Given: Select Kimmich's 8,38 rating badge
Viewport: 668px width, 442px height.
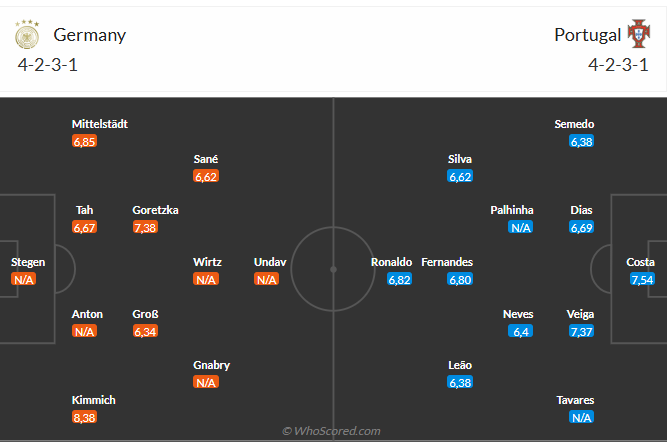Looking at the screenshot, I should click(x=84, y=418).
